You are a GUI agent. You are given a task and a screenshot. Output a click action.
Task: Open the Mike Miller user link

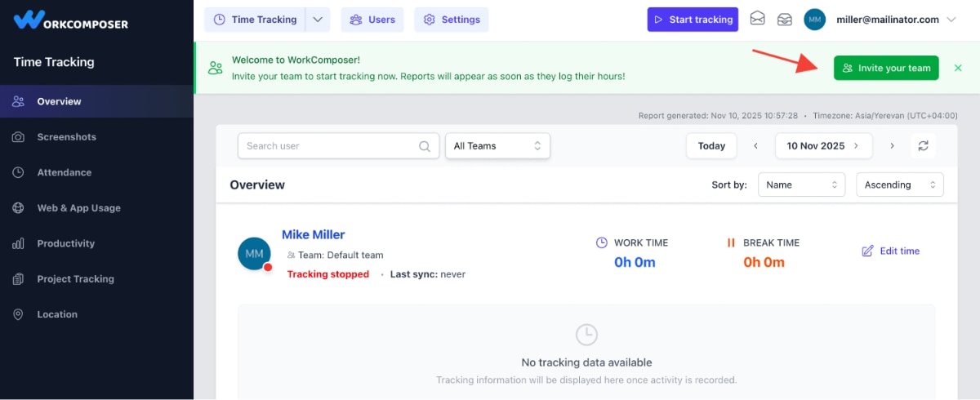click(x=314, y=234)
